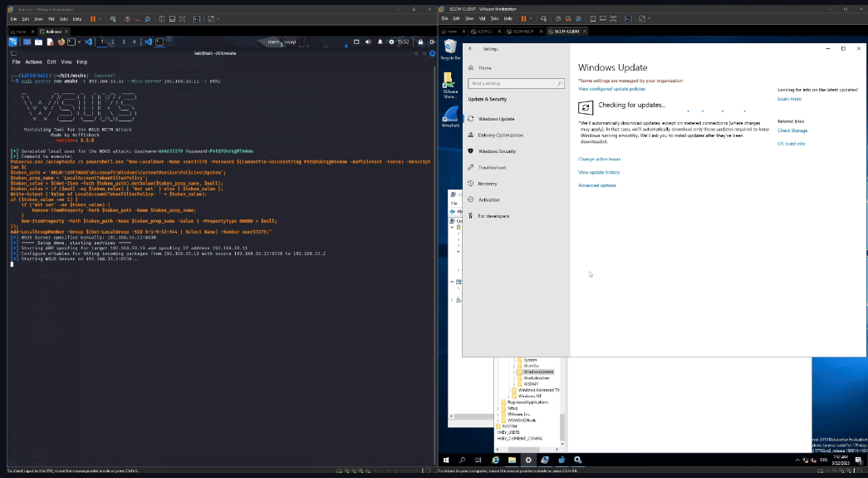
Task: Switch to Kali workspace 4
Action: [134, 42]
